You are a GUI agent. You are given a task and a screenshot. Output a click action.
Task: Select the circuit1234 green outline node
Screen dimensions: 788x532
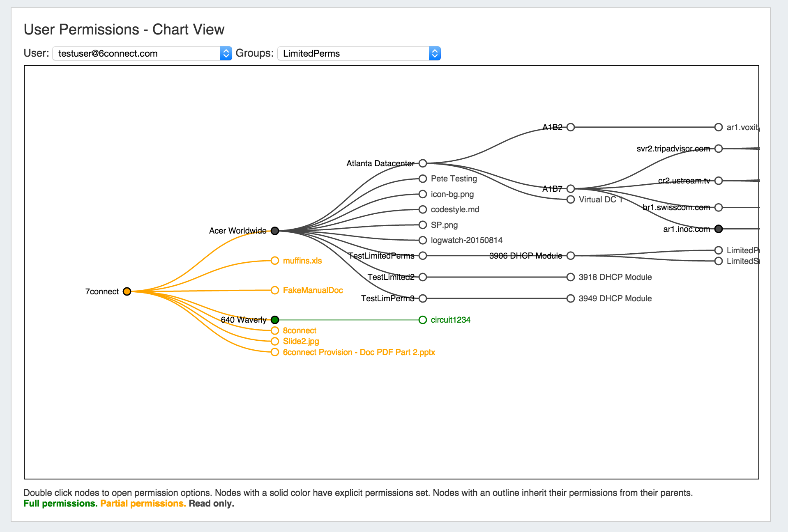(423, 320)
